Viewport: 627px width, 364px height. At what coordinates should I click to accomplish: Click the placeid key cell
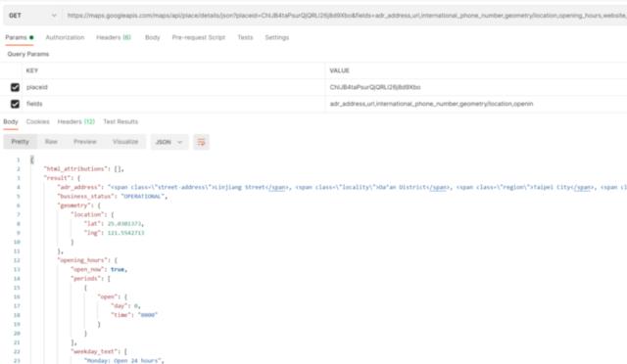click(174, 87)
